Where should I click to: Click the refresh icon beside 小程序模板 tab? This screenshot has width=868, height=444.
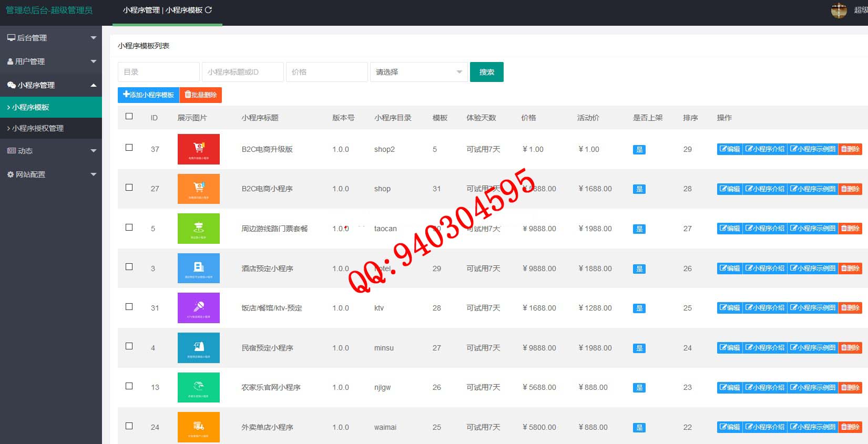click(x=209, y=10)
